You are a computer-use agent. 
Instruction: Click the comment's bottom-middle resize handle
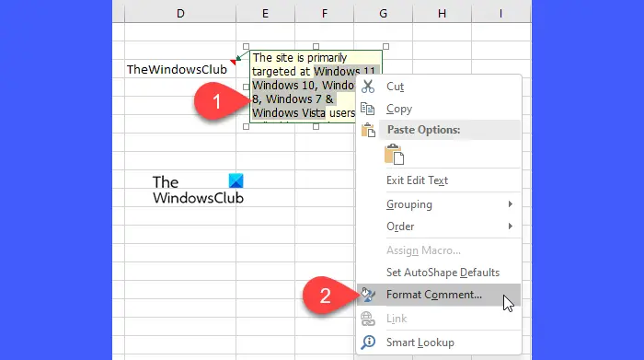[x=316, y=126]
